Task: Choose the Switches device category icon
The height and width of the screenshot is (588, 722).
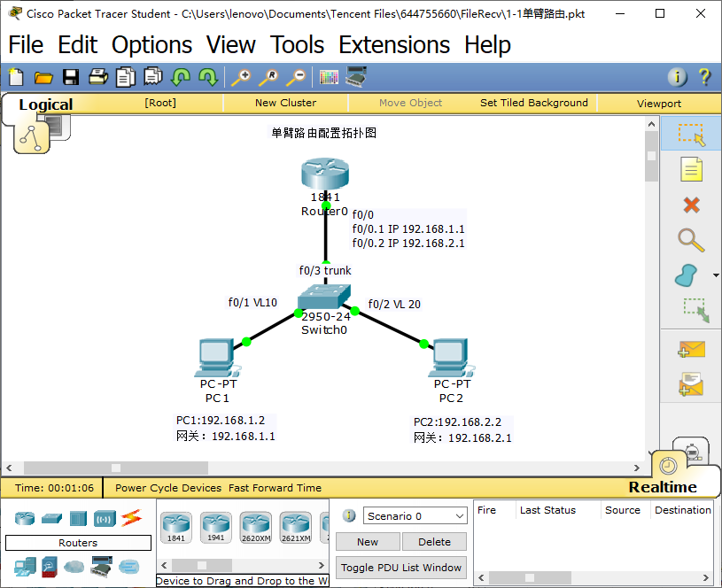Action: (51, 519)
